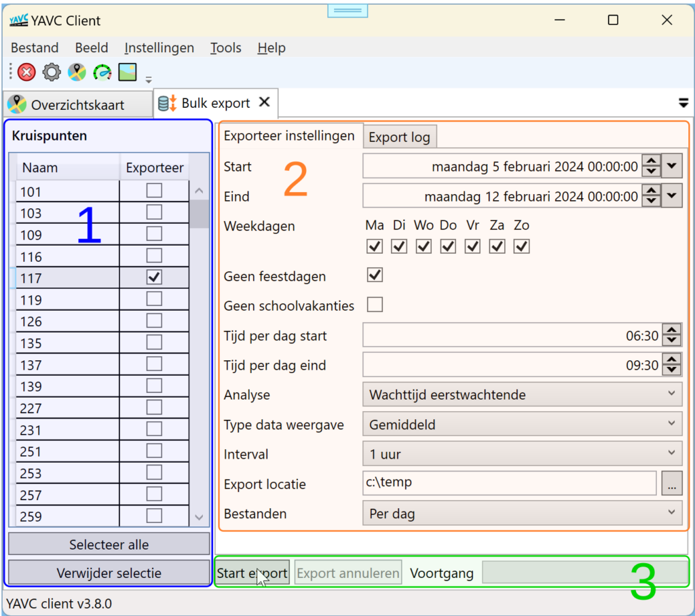695x616 pixels.
Task: Click the Export locatie text field
Action: (x=509, y=483)
